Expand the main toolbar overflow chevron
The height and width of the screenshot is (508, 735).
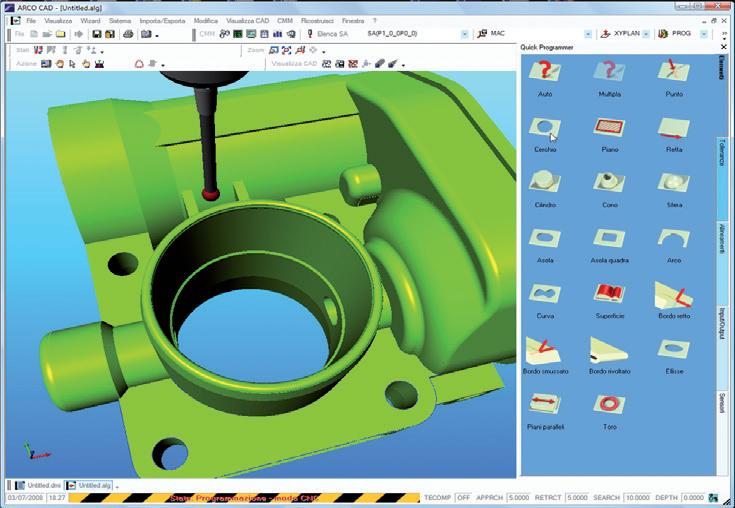(x=723, y=34)
